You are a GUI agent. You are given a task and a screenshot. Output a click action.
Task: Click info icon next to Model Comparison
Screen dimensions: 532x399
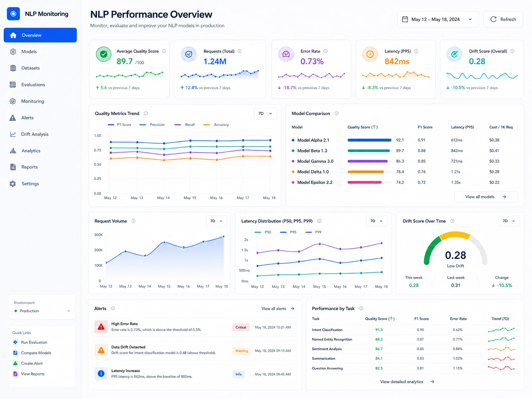point(337,114)
